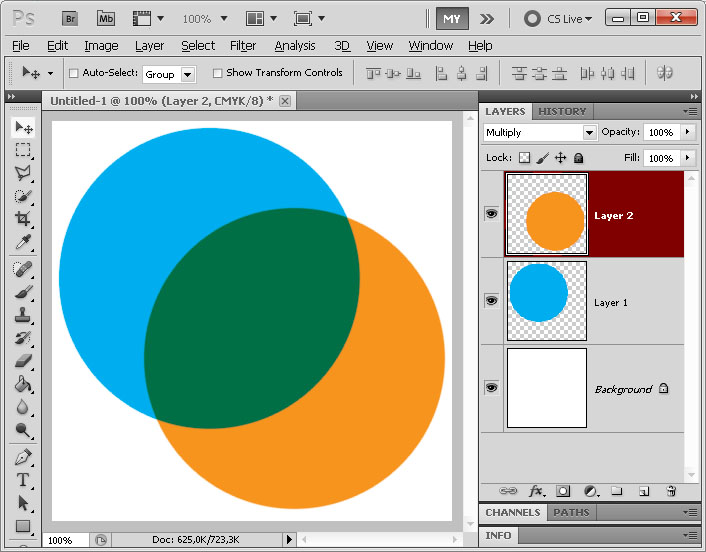Viewport: 706px width, 552px height.
Task: Hide Layer 2 with its eye icon
Action: (491, 213)
